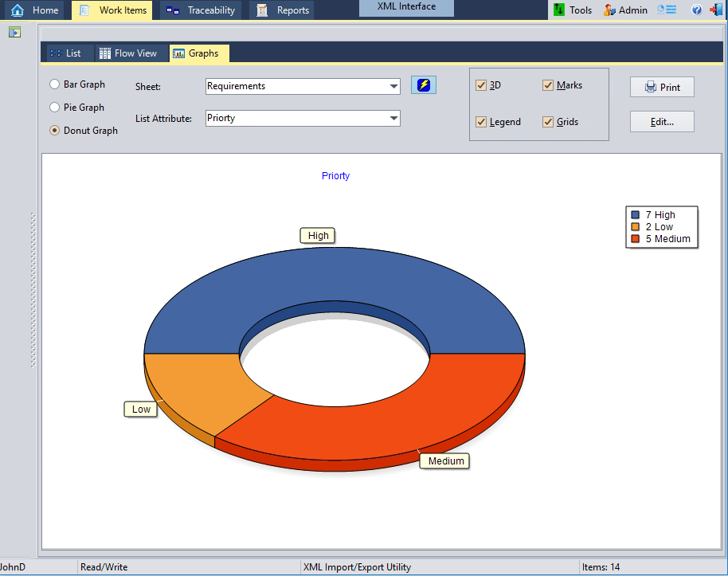This screenshot has height=576, width=728.
Task: Open the Tools green arrows icon
Action: click(x=560, y=10)
